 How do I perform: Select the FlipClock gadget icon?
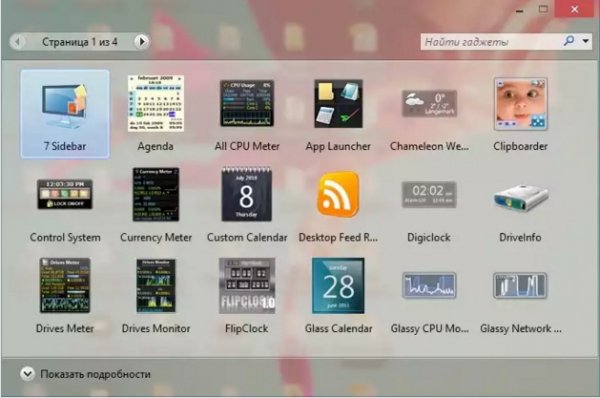(247, 285)
